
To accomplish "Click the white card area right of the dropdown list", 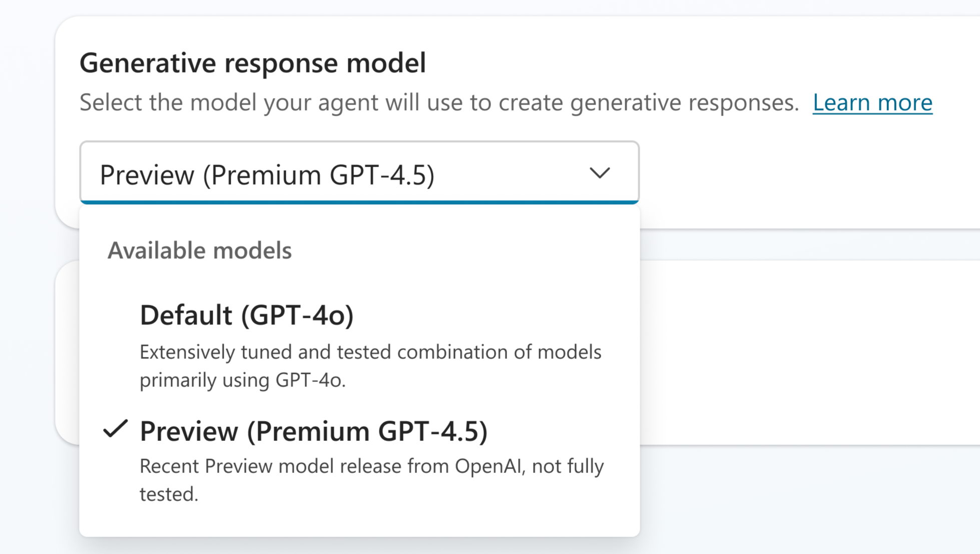I will pos(801,350).
